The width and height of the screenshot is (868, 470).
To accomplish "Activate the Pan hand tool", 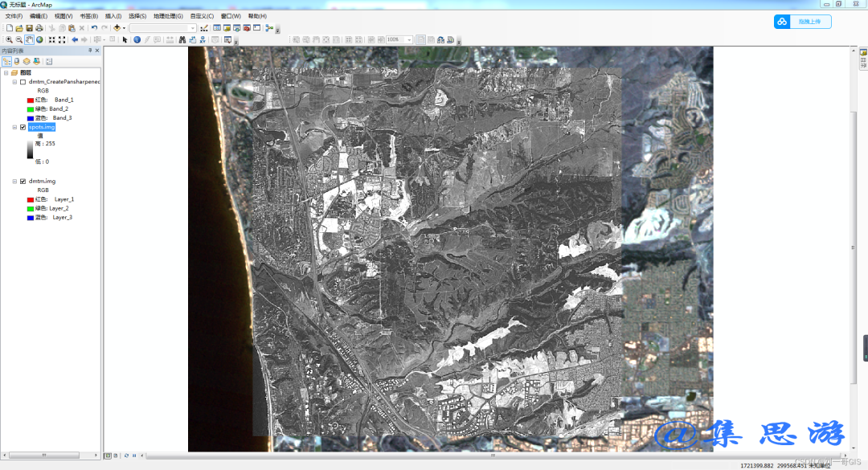I will coord(30,40).
